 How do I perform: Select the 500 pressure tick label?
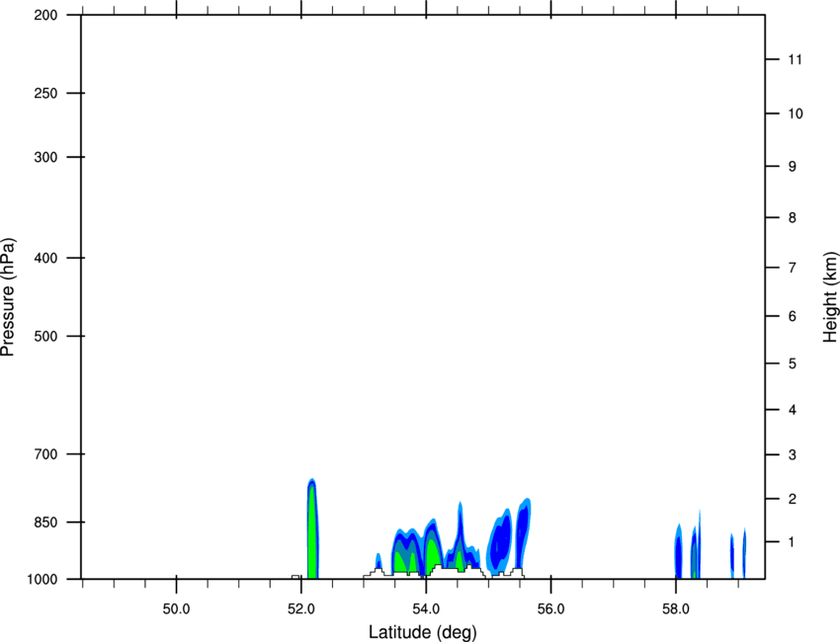[x=45, y=336]
